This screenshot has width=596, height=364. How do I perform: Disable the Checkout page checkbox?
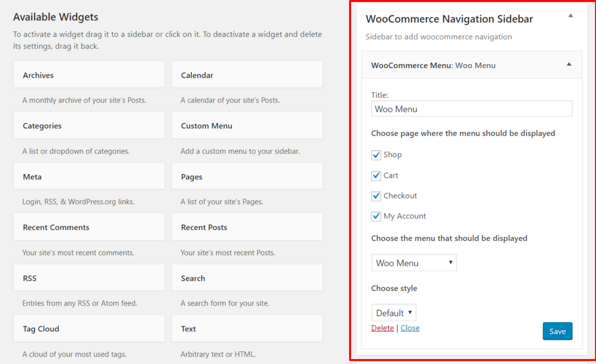pos(376,196)
